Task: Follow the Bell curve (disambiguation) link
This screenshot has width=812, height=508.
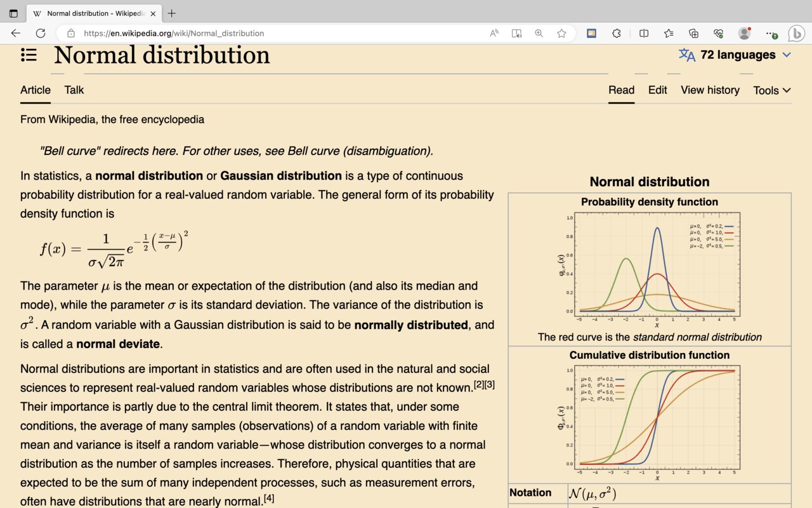Action: (x=359, y=151)
